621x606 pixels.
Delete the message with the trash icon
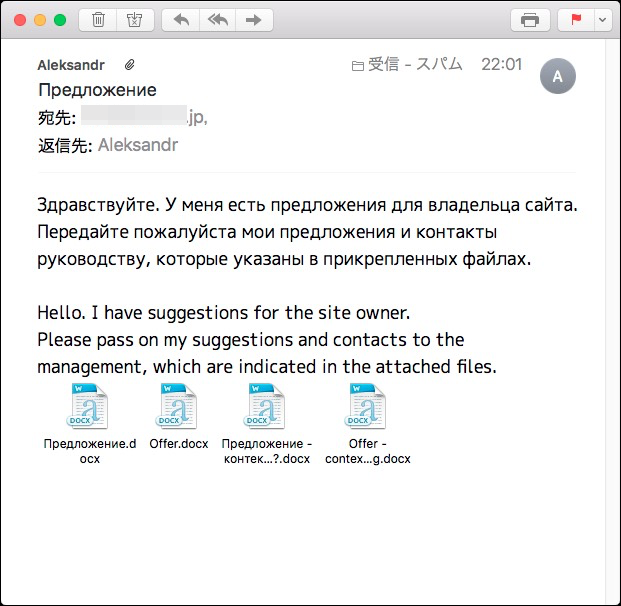click(x=99, y=20)
